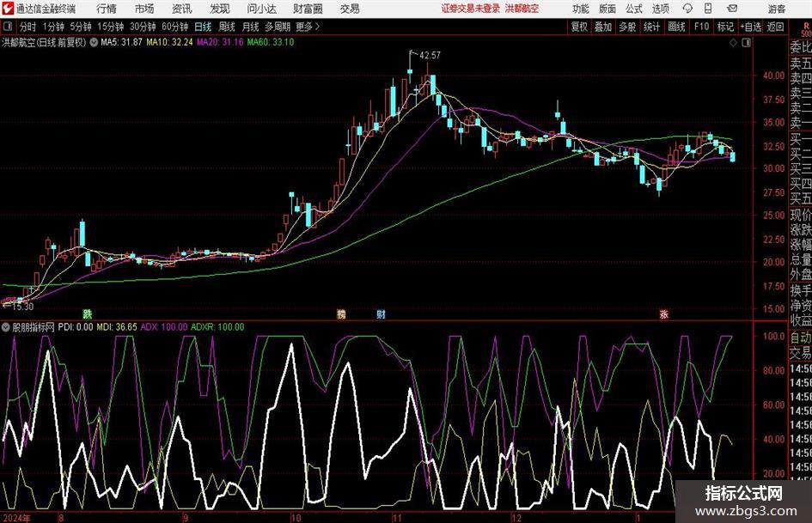Click the MDI: 36.65 indicator value
Screen dimensions: 812x523
pos(117,327)
